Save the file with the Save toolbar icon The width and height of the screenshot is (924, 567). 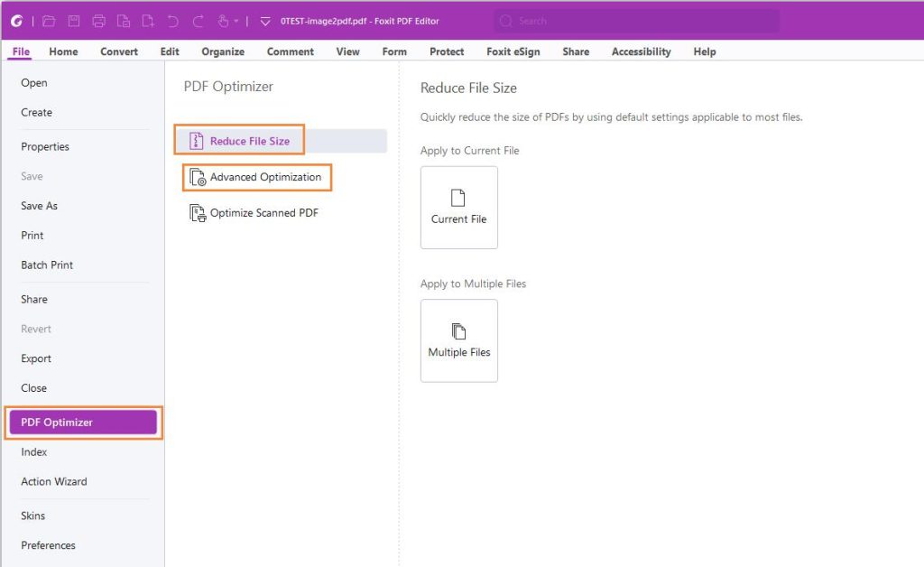pyautogui.click(x=74, y=20)
